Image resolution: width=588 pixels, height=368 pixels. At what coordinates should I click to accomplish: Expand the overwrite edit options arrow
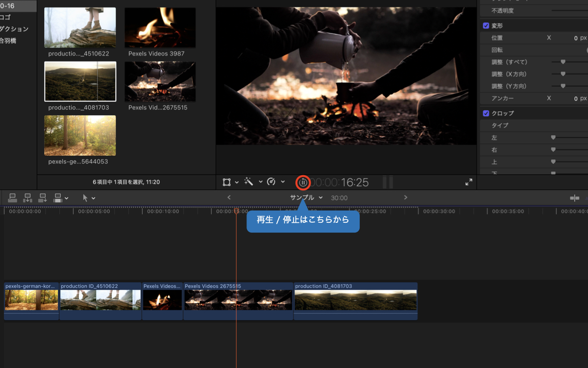coord(67,198)
